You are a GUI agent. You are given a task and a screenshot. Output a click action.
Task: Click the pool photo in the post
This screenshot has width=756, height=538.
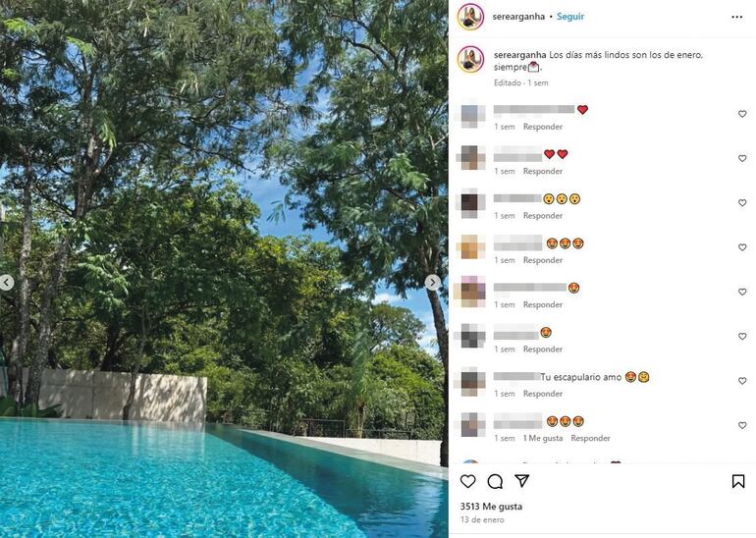(224, 269)
